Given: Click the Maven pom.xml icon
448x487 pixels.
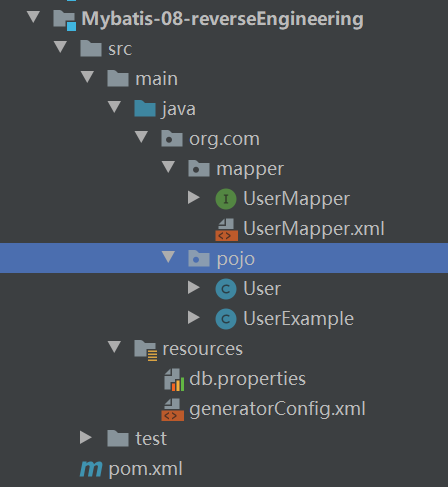Looking at the screenshot, I should [x=91, y=469].
